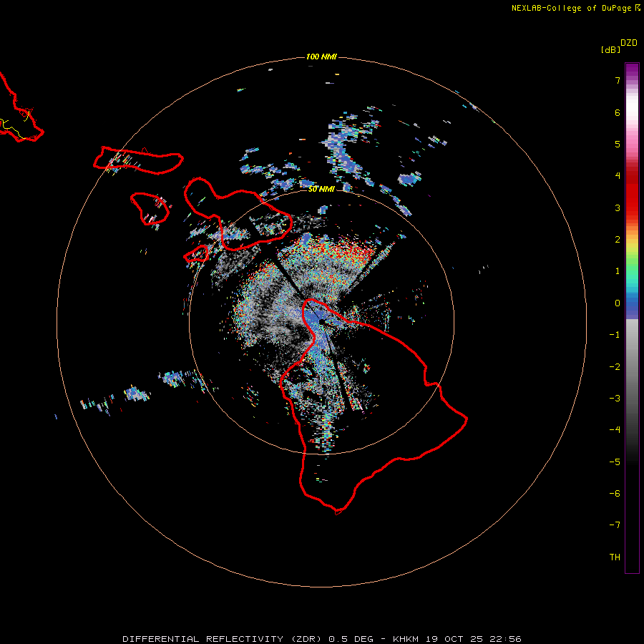Click the -1 value on the color scale
Screen dimensions: 644x644
pyautogui.click(x=615, y=335)
